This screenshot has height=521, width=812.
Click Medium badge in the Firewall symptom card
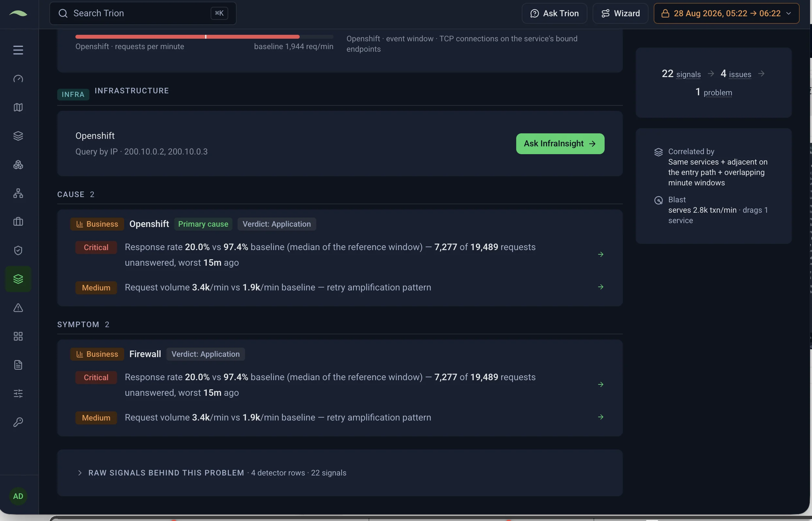(x=96, y=418)
